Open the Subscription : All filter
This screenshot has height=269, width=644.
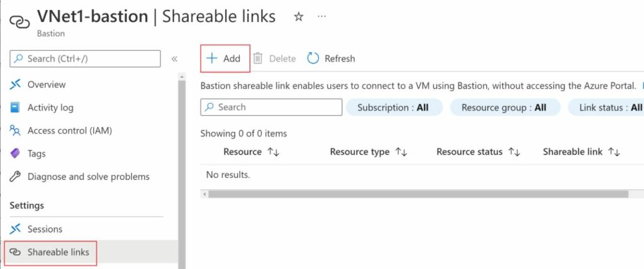coord(393,107)
